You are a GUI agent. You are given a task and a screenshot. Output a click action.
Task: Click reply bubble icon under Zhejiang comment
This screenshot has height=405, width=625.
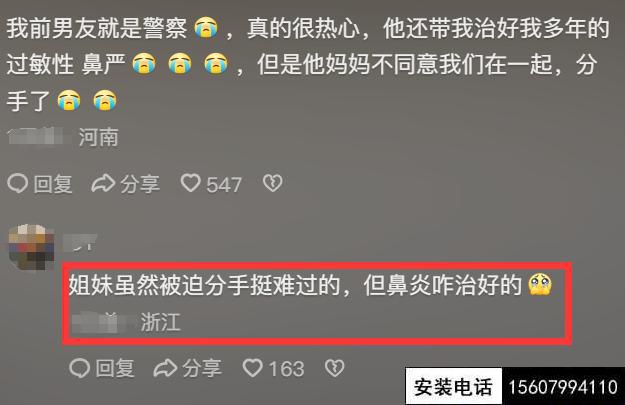79,368
